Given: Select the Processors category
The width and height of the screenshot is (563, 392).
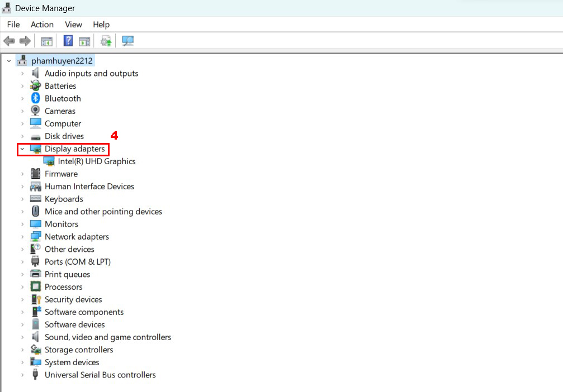Looking at the screenshot, I should click(64, 287).
